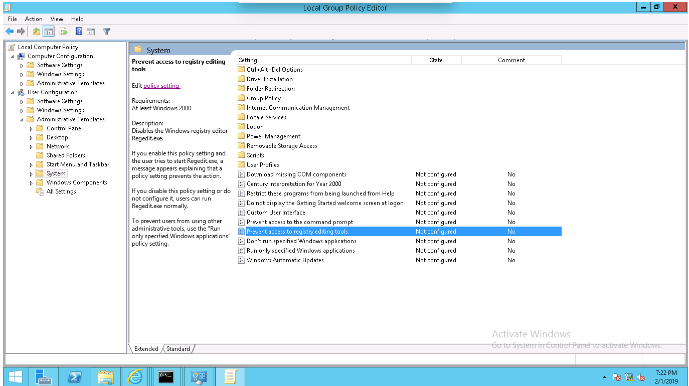The height and width of the screenshot is (386, 689).
Task: Open File Explorer from taskbar
Action: [x=105, y=377]
